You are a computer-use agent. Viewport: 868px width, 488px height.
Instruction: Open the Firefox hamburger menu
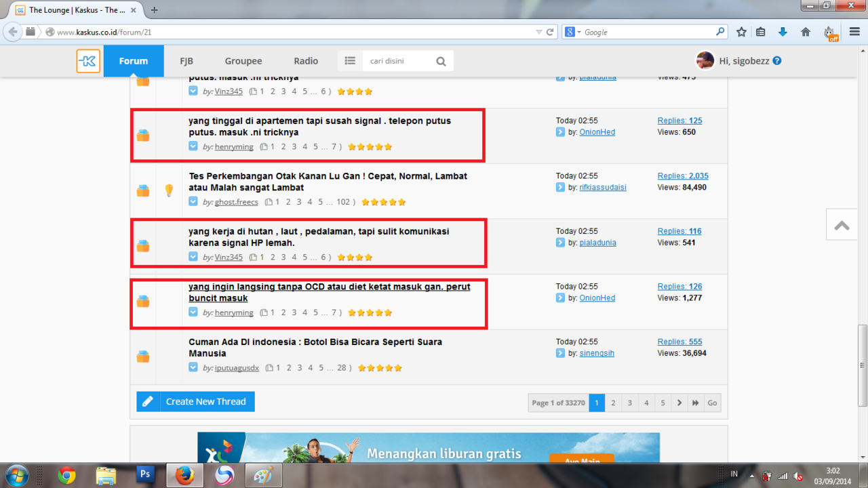853,32
